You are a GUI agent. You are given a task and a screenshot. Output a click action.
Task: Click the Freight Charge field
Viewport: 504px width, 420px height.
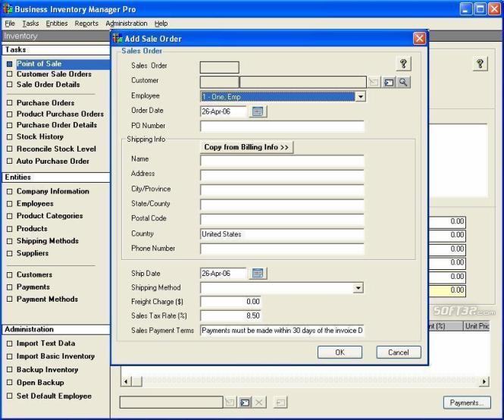pos(230,301)
